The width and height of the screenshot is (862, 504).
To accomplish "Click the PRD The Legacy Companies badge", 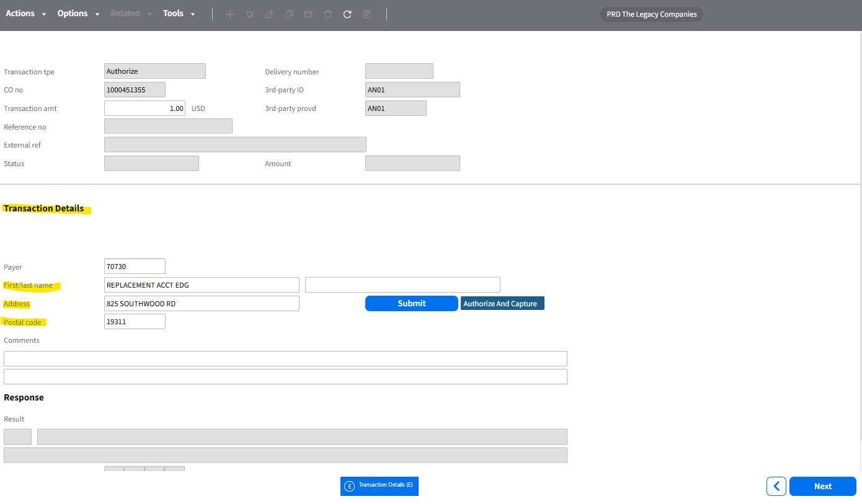I will point(652,14).
